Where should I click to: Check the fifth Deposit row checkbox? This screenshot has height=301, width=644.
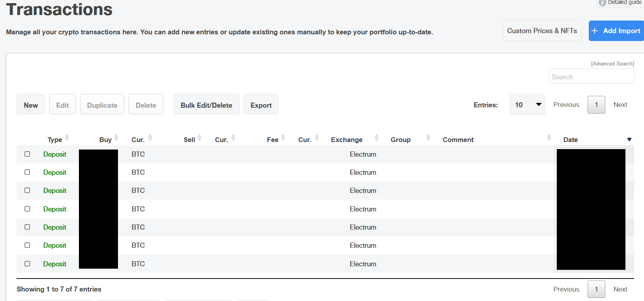point(27,227)
